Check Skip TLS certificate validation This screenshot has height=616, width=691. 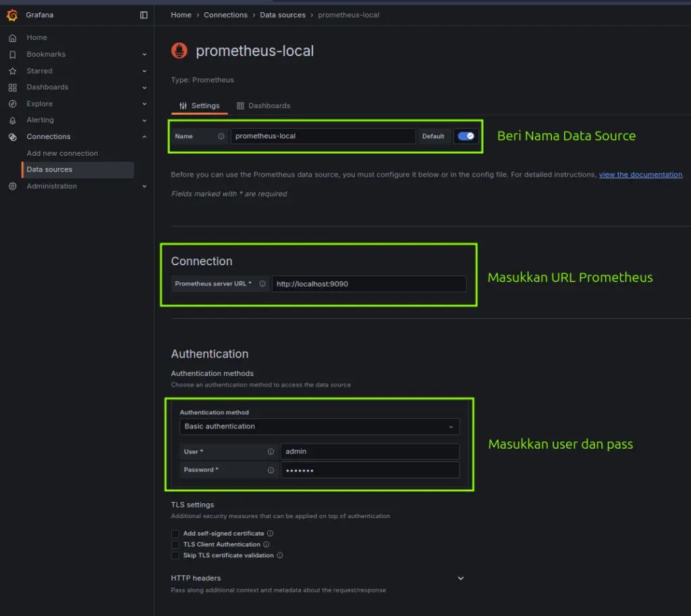[175, 555]
